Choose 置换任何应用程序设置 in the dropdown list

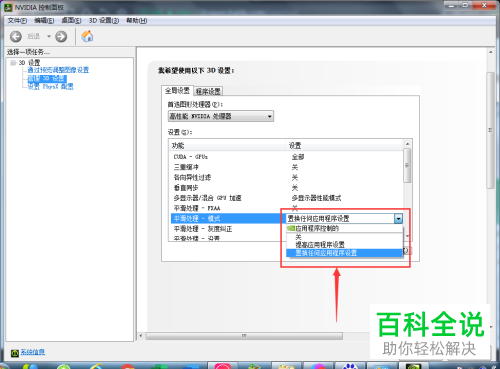344,253
